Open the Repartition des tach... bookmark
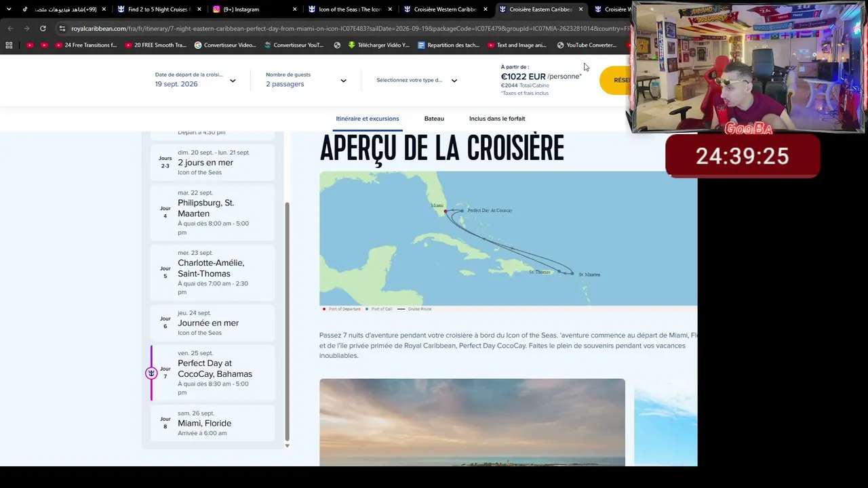The height and width of the screenshot is (488, 868). (449, 45)
